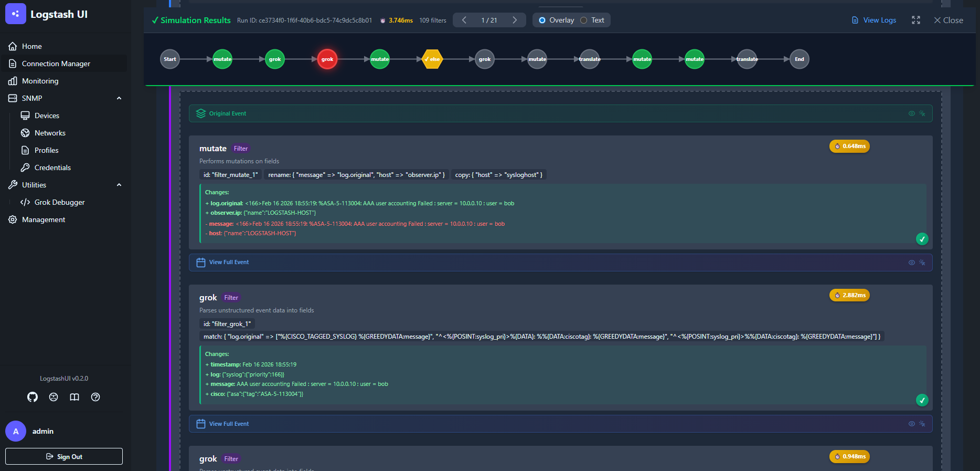
Task: Click the Filter tag beside mutate title
Action: pyautogui.click(x=241, y=149)
